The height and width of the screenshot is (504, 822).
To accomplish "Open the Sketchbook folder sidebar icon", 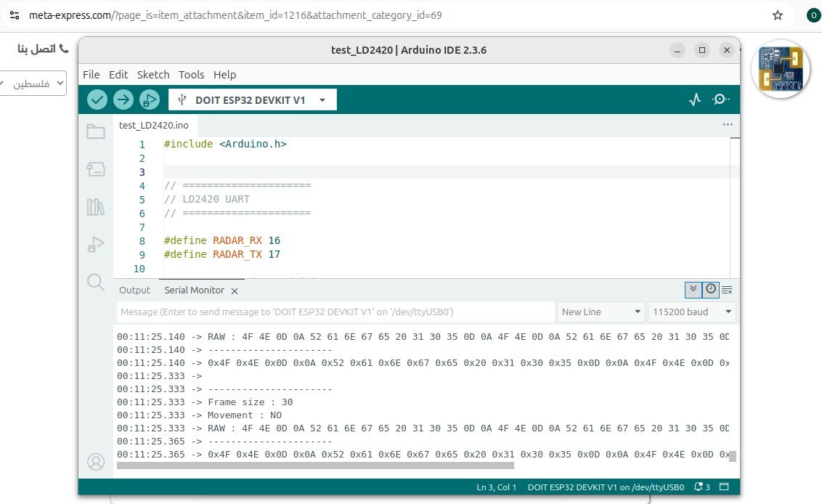I will coord(95,131).
